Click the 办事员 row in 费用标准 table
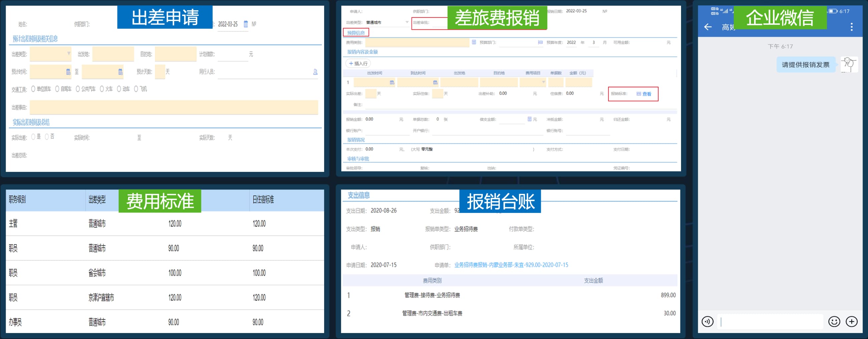Viewport: 868px width, 339px height. (x=165, y=322)
